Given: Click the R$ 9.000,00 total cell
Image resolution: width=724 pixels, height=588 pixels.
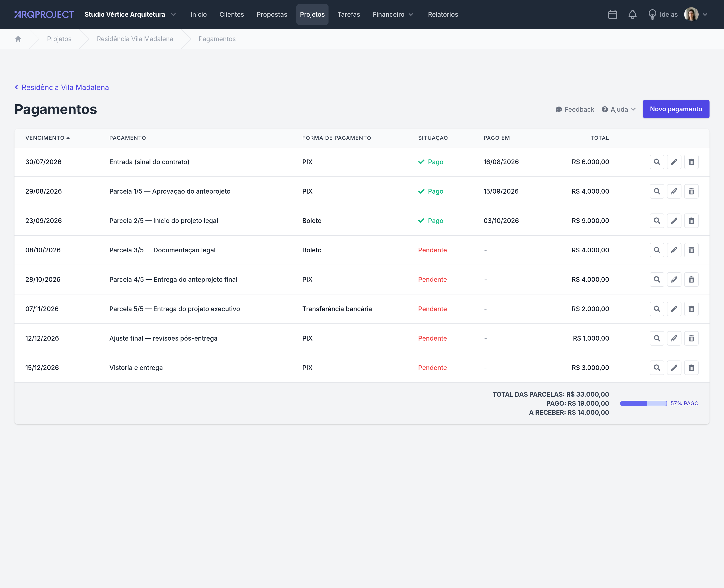Looking at the screenshot, I should [x=590, y=221].
